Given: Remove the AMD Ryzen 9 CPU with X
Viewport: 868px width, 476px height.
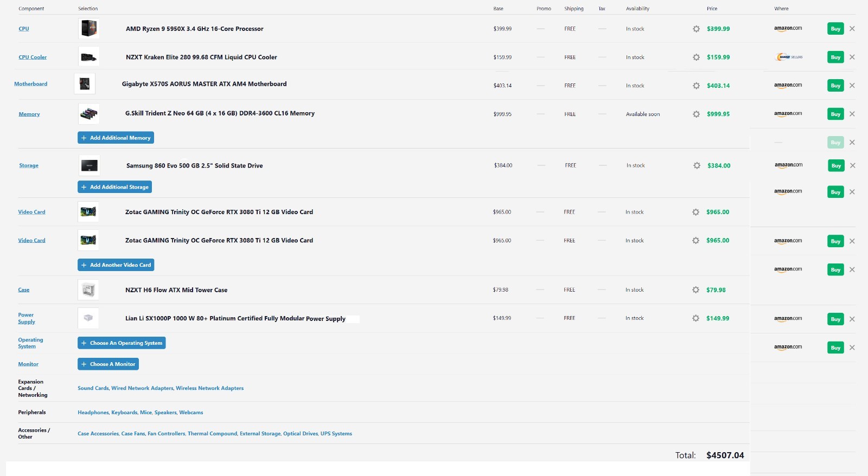Looking at the screenshot, I should click(852, 29).
